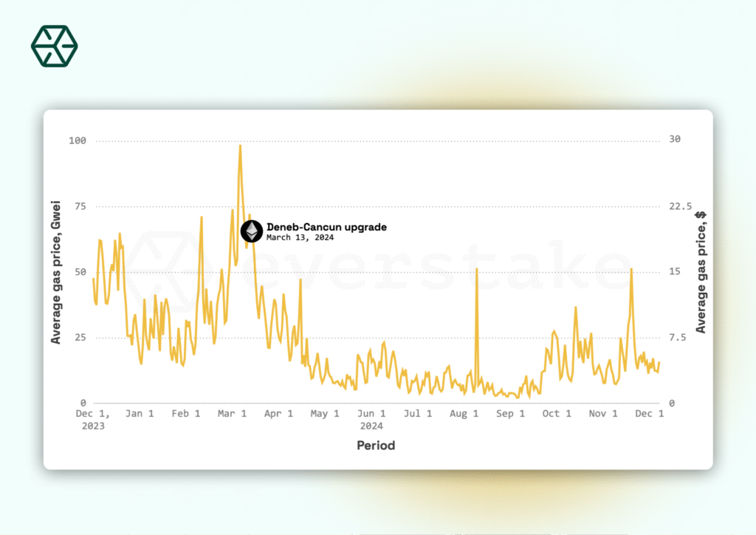Image resolution: width=756 pixels, height=535 pixels.
Task: Click the 'Mar 1' x-axis label
Action: (232, 413)
